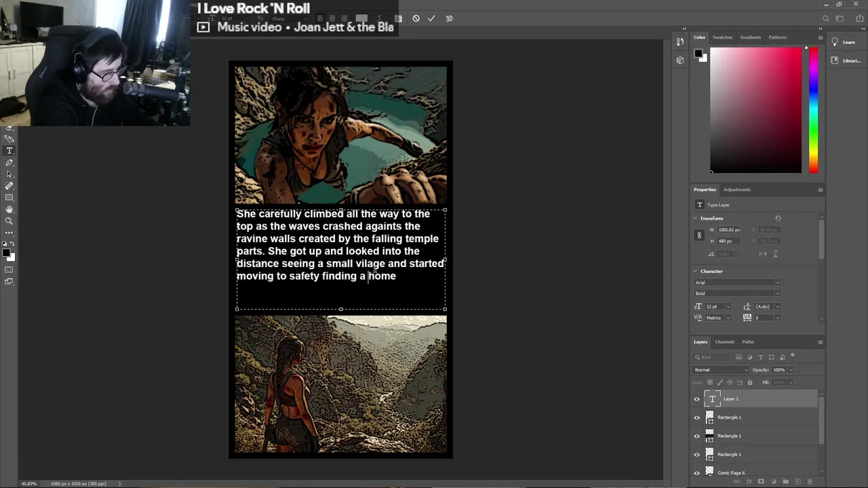Toggle visibility of Comic Page 6 layer
Screen dimensions: 868x488
pos(696,473)
